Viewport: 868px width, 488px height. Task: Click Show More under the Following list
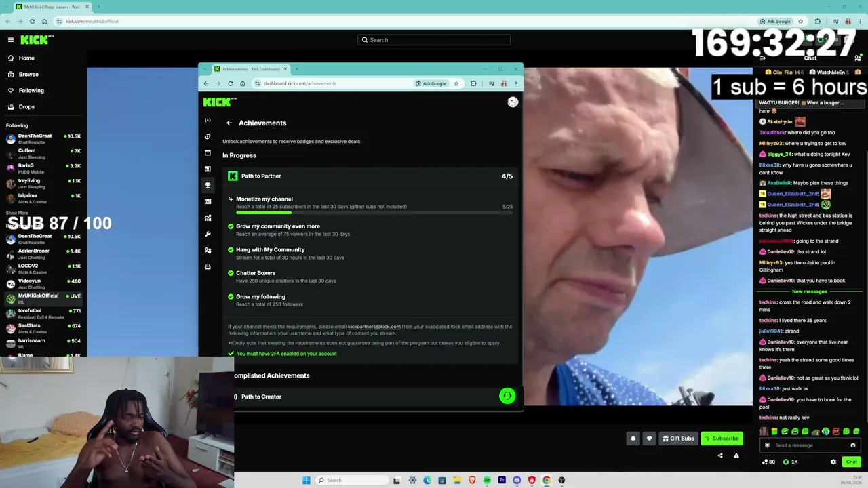point(17,213)
